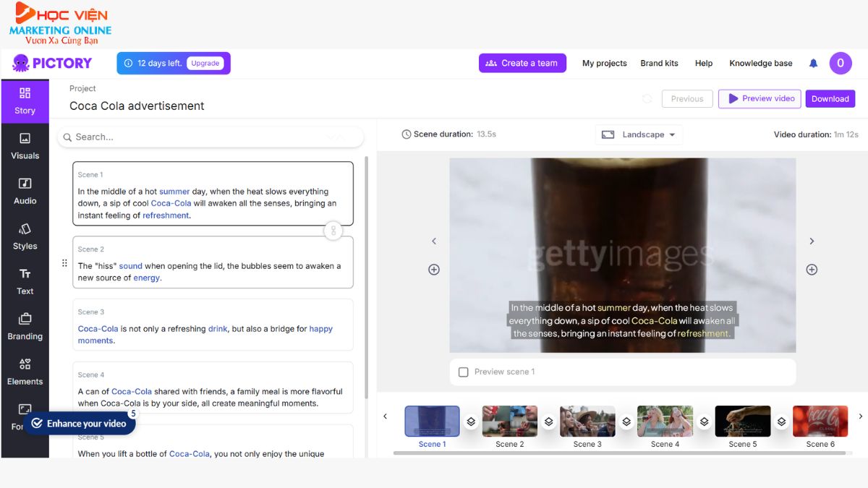Select the Scene 2 text card
This screenshot has width=868, height=488.
[213, 262]
